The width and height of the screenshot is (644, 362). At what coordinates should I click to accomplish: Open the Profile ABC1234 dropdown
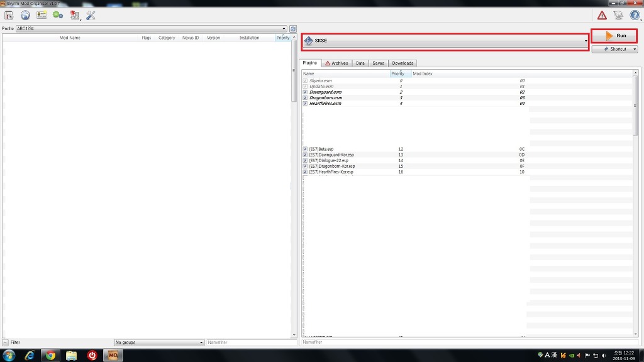tap(151, 29)
